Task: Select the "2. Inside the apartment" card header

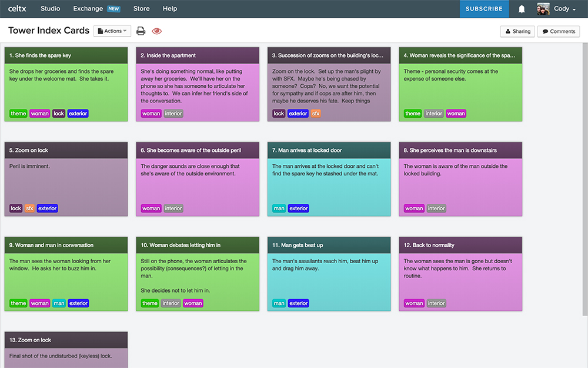Action: (198, 55)
